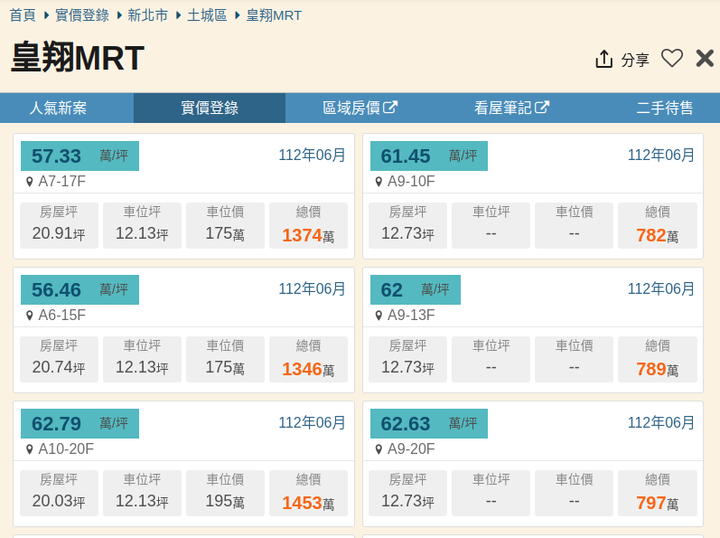Open the 看屋筆記 tab

click(511, 108)
